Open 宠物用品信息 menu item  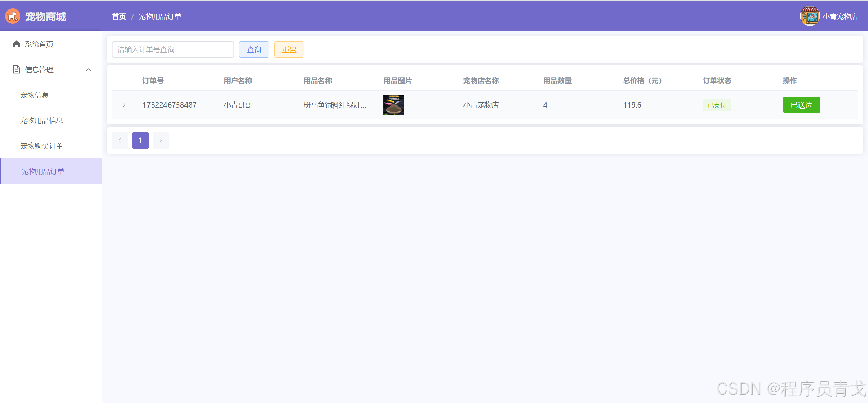click(x=42, y=120)
